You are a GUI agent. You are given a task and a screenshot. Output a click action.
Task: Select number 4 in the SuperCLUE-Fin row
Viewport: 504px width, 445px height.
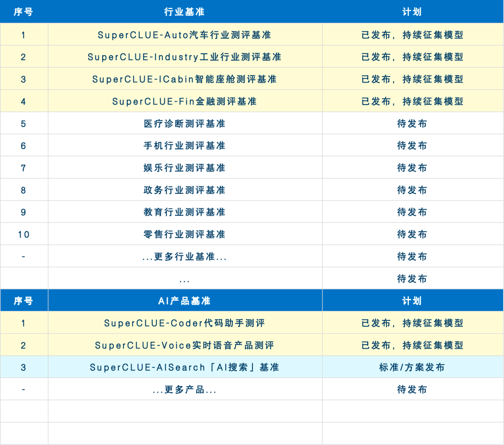tap(23, 102)
